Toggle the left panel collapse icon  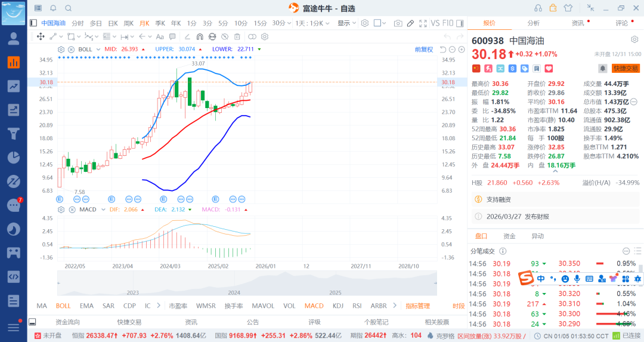click(33, 23)
